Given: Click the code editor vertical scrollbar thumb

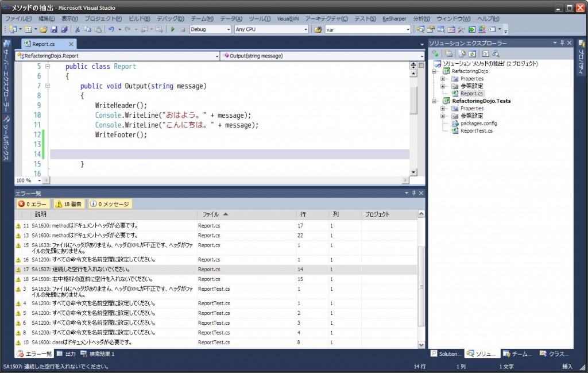Looking at the screenshot, I should tap(413, 100).
